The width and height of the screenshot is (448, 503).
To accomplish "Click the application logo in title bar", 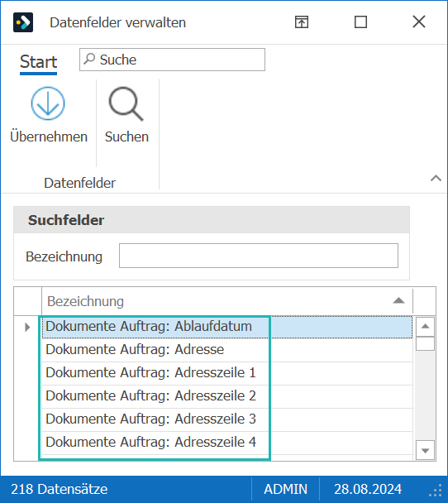I will [23, 22].
